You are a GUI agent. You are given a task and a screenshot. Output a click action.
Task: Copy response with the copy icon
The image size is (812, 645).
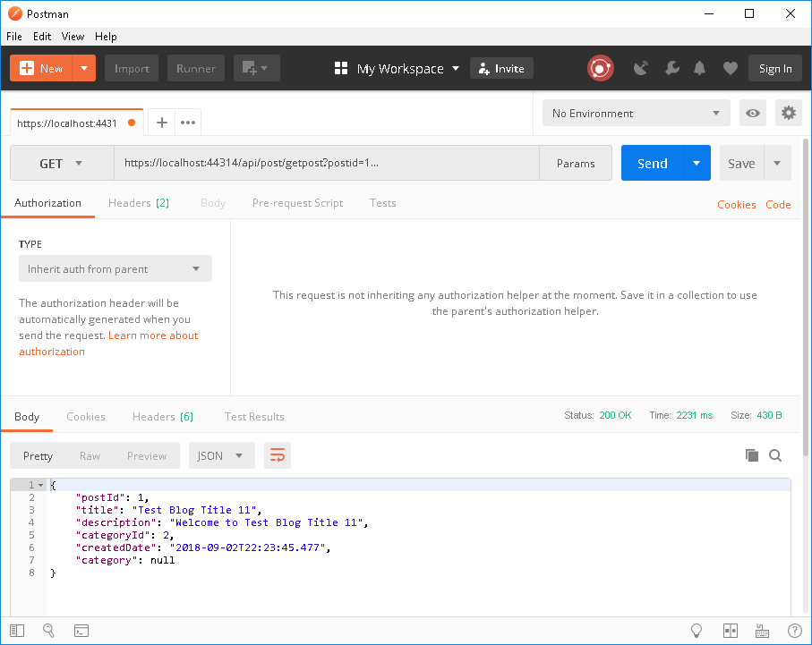[751, 455]
